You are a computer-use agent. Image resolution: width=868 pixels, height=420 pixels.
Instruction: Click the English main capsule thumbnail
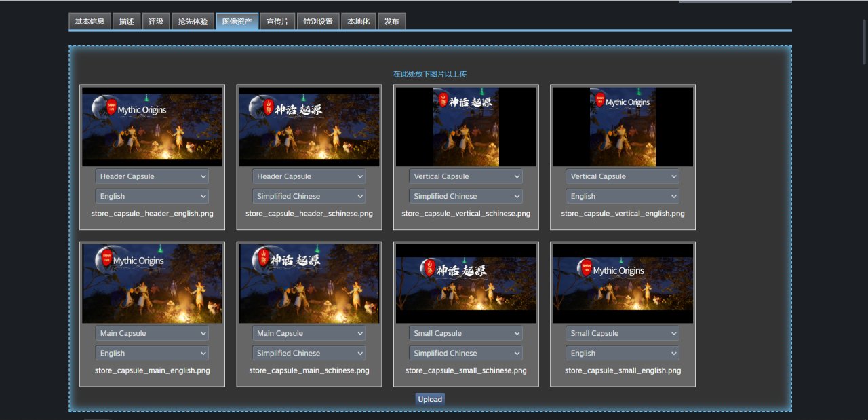(153, 284)
